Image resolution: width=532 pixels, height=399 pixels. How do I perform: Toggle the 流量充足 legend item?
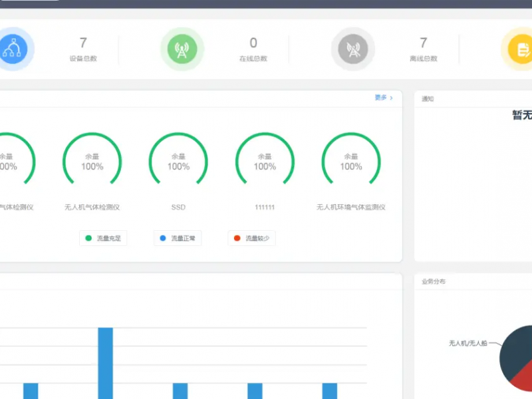coord(103,238)
